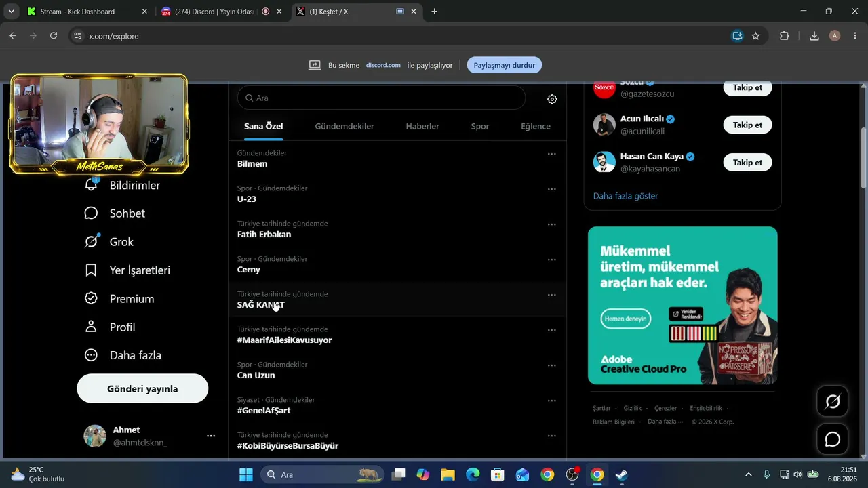Show hidden system tray icons
Screen dimensions: 868x488
pyautogui.click(x=748, y=474)
